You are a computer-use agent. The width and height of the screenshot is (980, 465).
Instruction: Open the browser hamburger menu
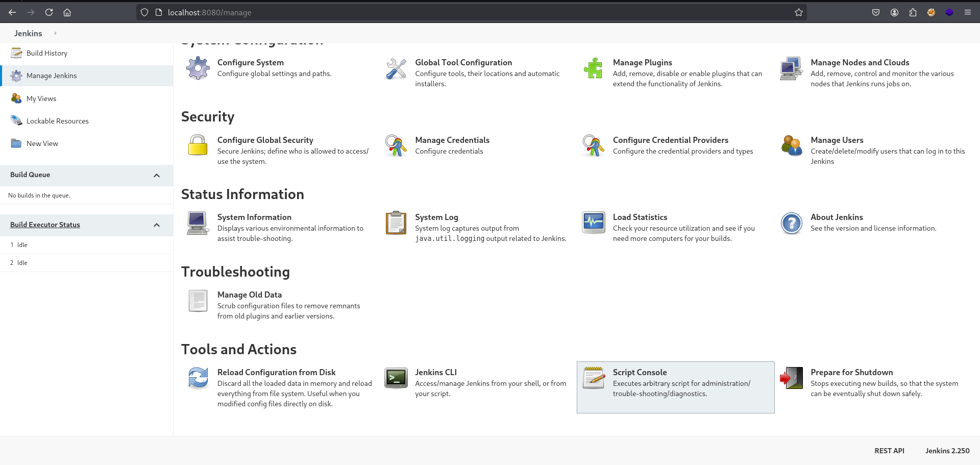pyautogui.click(x=968, y=12)
